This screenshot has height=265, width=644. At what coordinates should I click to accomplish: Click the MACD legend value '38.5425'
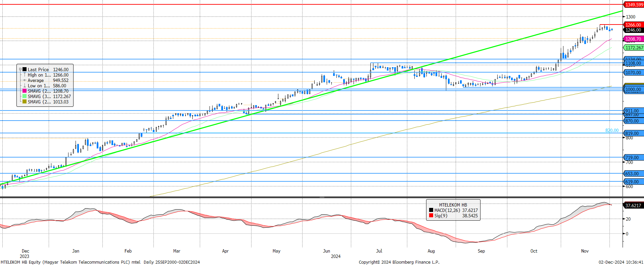470,216
